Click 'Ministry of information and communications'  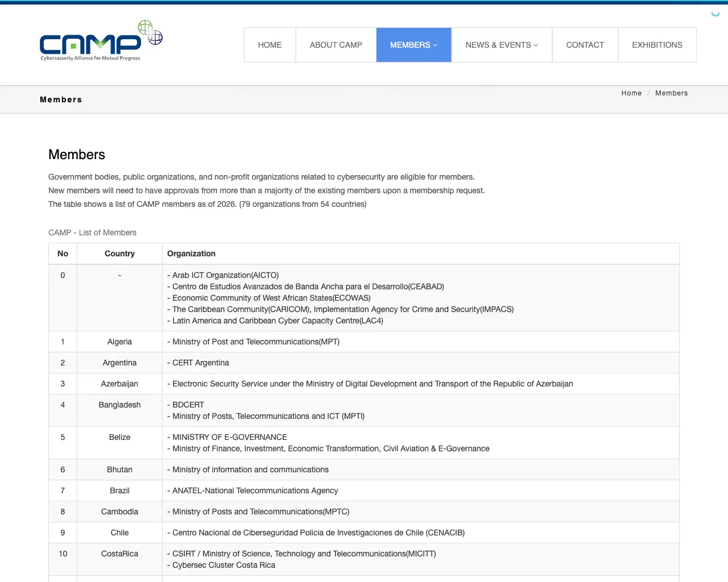point(248,469)
